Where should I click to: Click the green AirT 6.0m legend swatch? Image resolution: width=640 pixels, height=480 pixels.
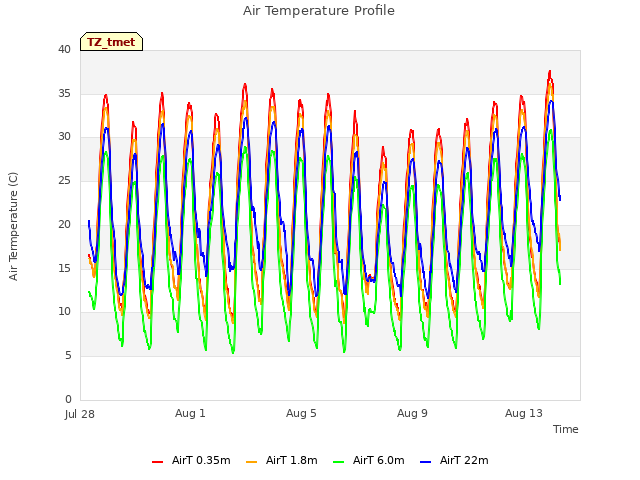pos(339,462)
